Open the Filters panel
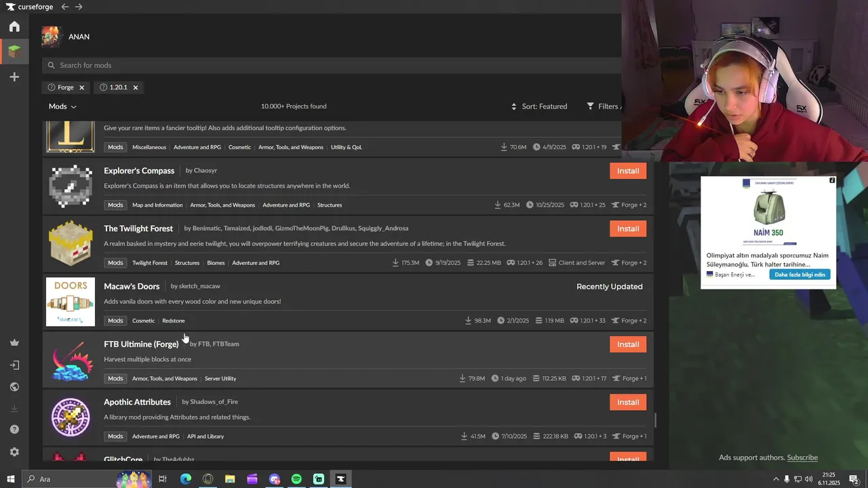This screenshot has height=488, width=868. click(x=604, y=106)
